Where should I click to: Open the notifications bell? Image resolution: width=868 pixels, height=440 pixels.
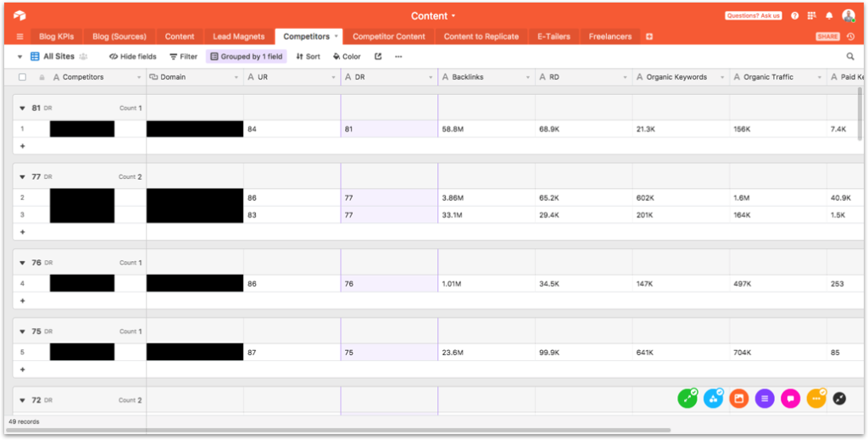829,16
